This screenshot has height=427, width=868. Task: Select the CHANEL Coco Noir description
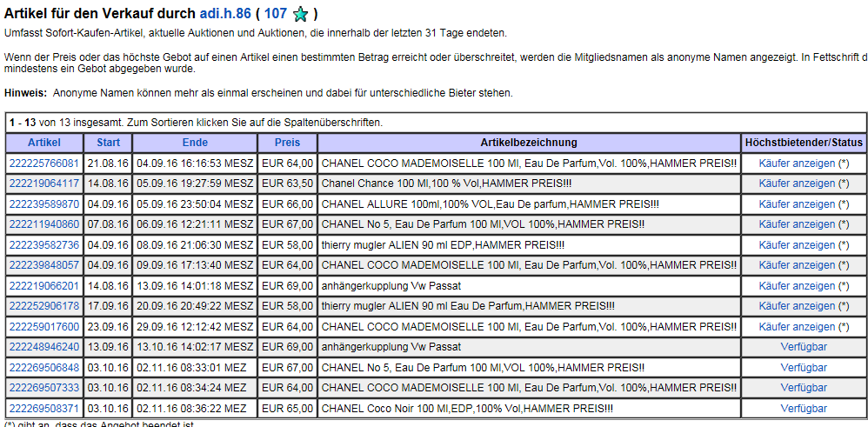pos(467,409)
